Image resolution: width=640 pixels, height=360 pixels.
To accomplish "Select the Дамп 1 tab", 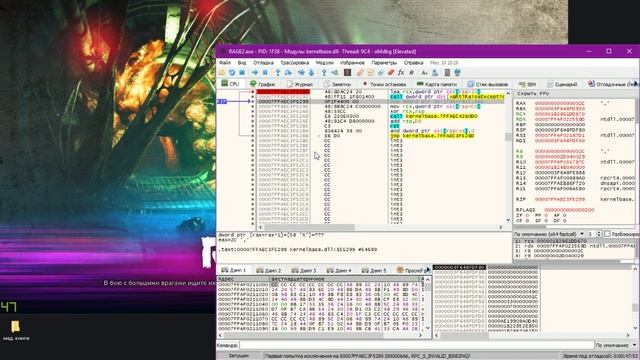I will [x=234, y=270].
